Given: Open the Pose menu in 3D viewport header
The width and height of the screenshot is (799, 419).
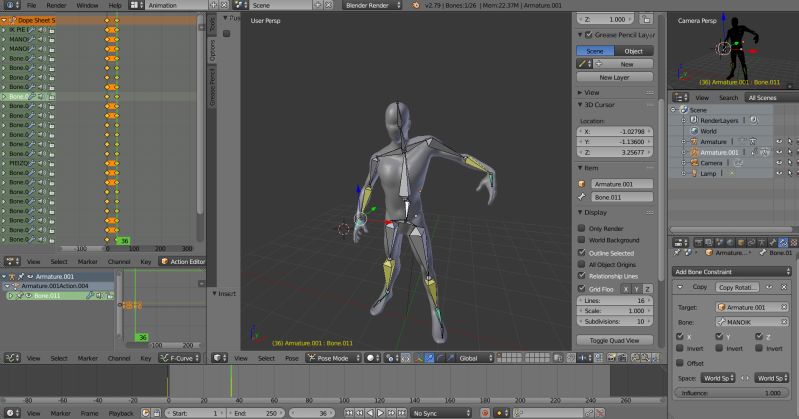Looking at the screenshot, I should 291,358.
